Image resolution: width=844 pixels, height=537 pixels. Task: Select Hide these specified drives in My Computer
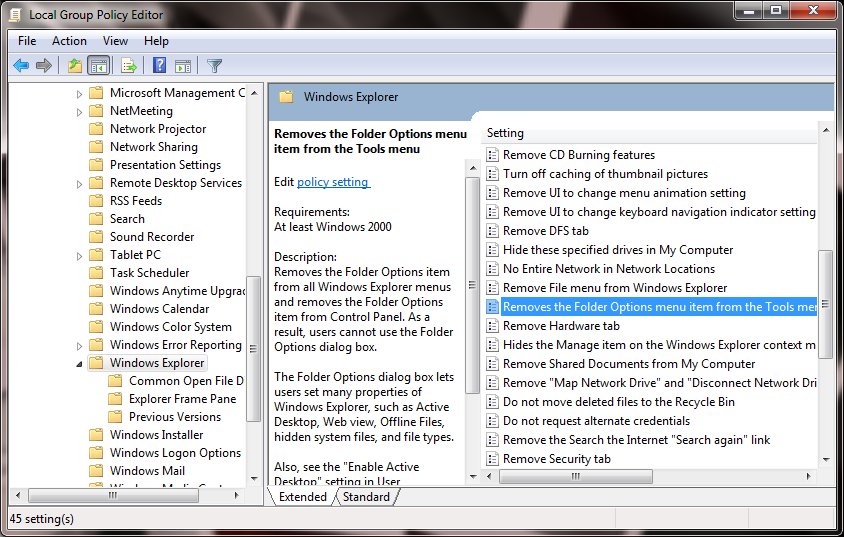pyautogui.click(x=618, y=250)
